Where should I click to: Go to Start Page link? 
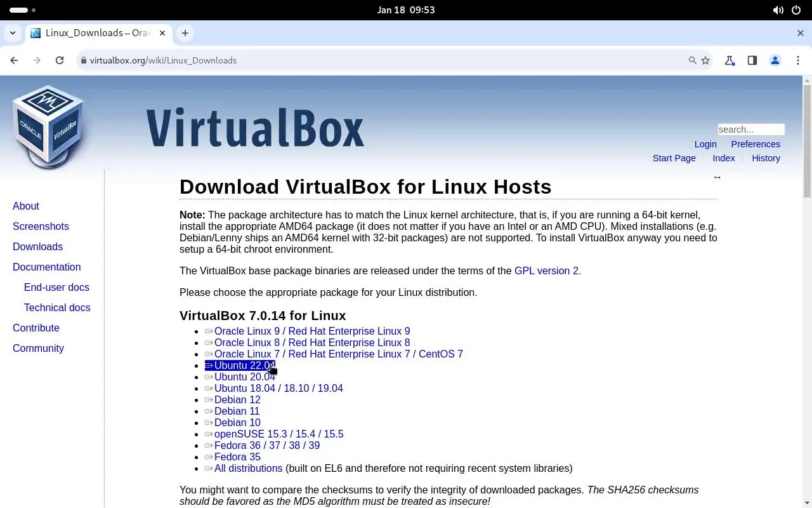coord(674,158)
